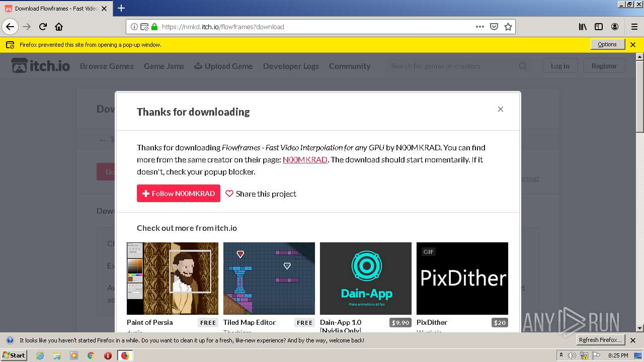Open the Firefox home page icon
The image size is (644, 362).
click(x=59, y=27)
